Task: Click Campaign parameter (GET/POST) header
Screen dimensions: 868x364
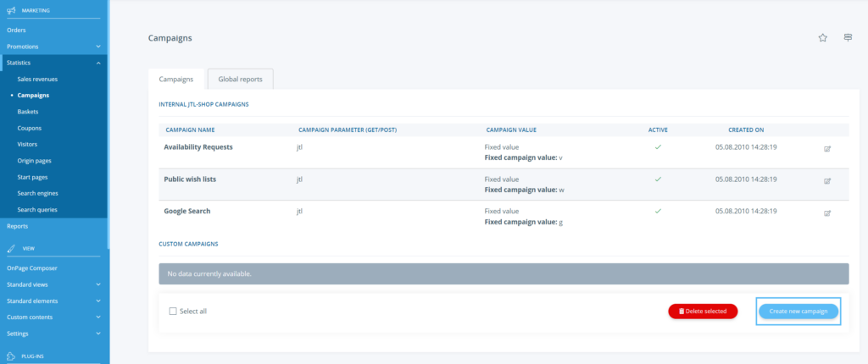Action: coord(348,130)
